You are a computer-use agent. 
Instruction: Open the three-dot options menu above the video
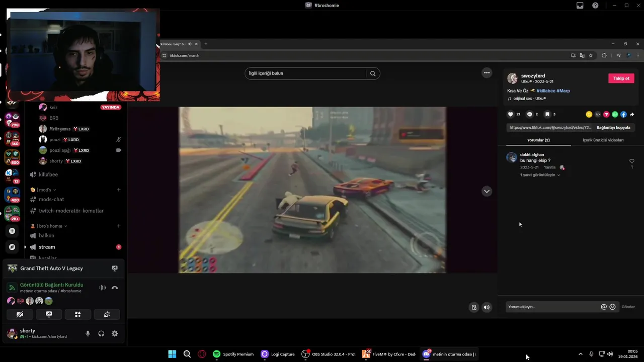(487, 73)
